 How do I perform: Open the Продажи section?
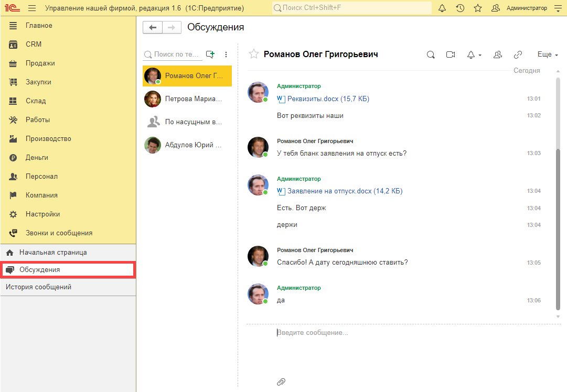pos(40,63)
